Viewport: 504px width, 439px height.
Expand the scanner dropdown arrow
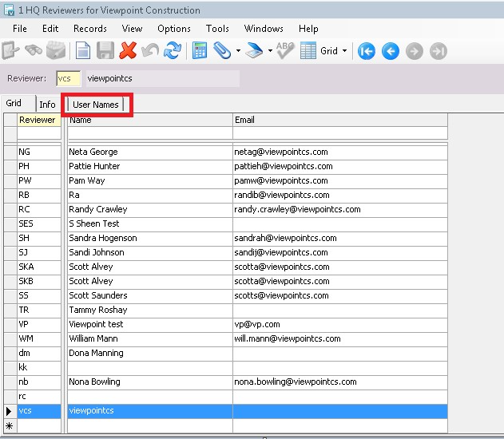(270, 51)
